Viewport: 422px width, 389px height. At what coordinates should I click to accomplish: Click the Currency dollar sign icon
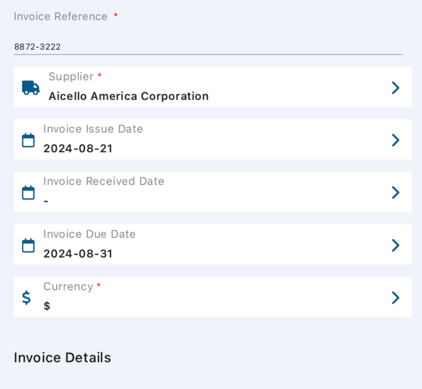coord(26,298)
